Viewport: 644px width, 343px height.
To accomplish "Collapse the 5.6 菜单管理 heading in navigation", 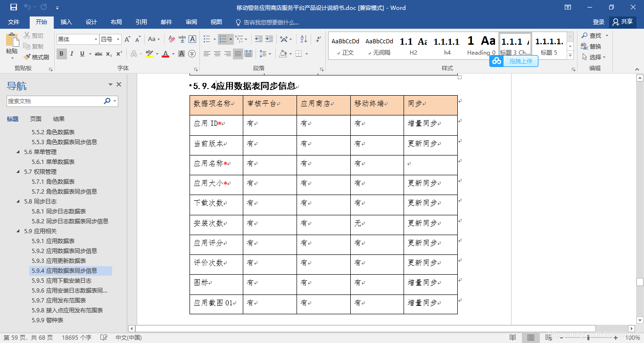I will tap(18, 152).
